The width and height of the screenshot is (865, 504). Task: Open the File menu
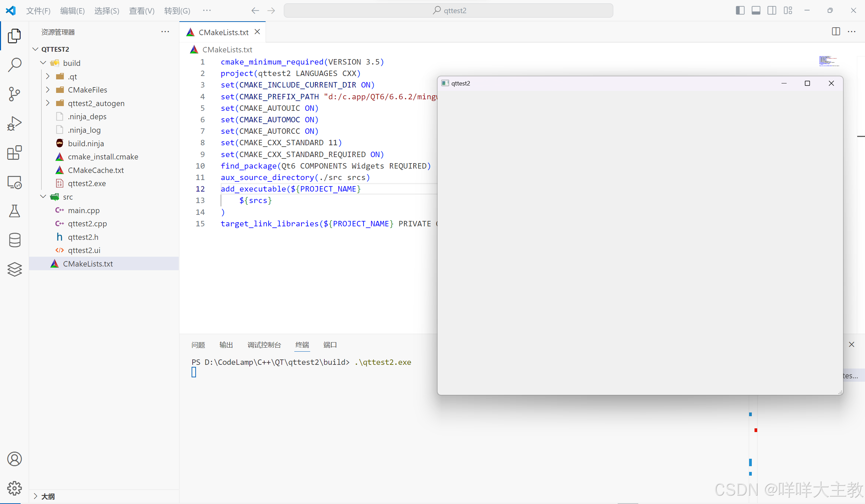(x=38, y=10)
